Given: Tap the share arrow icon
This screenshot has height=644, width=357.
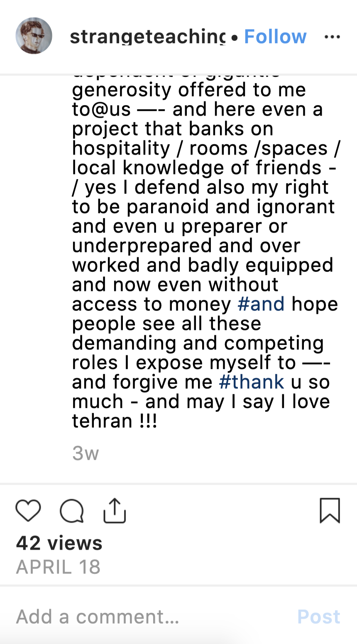Looking at the screenshot, I should pyautogui.click(x=115, y=510).
